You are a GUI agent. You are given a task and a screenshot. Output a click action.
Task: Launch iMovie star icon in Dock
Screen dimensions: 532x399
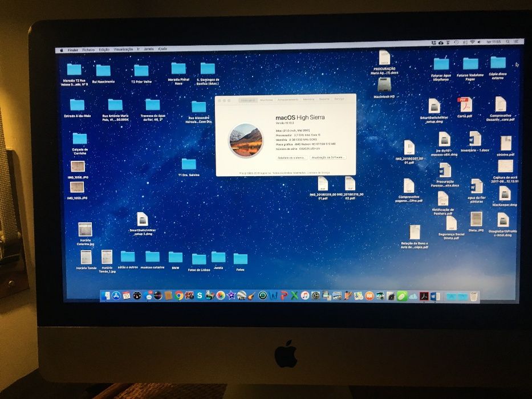pyautogui.click(x=231, y=296)
